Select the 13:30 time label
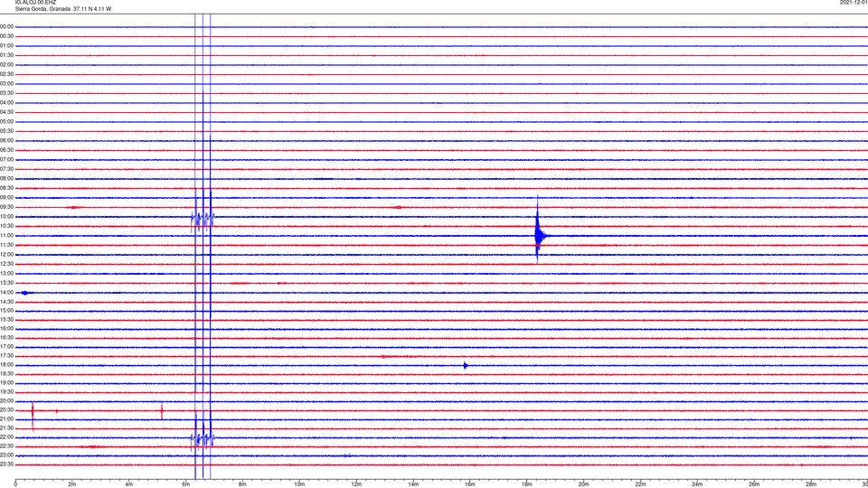 [6, 283]
